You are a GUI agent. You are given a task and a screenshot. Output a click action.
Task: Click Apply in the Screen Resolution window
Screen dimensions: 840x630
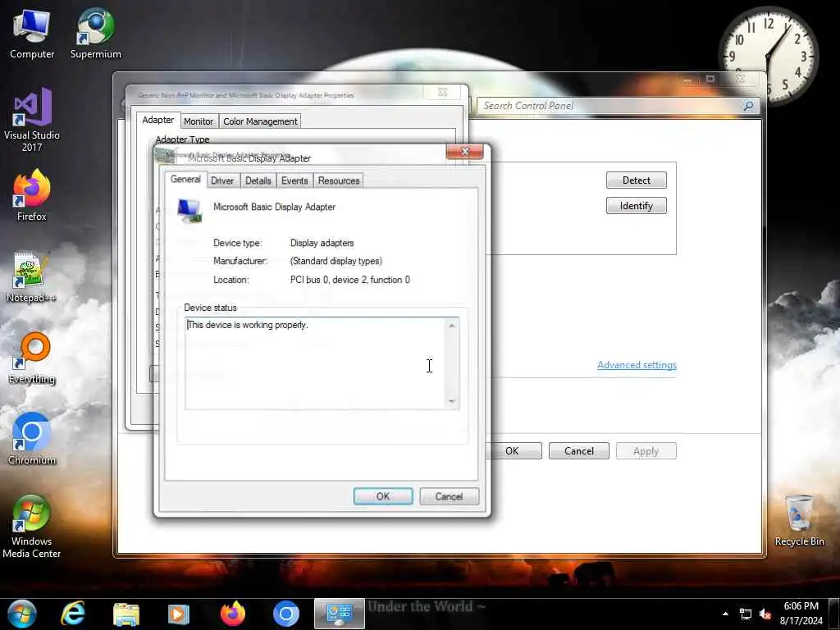646,451
